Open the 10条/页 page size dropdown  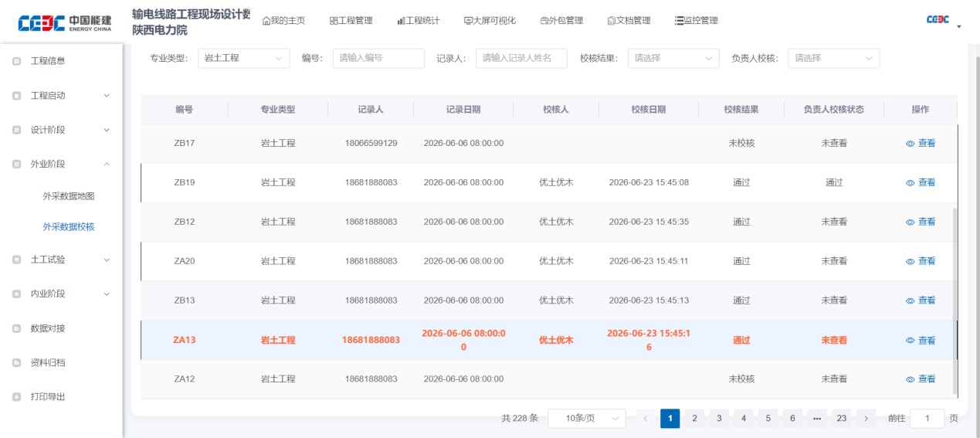[587, 419]
